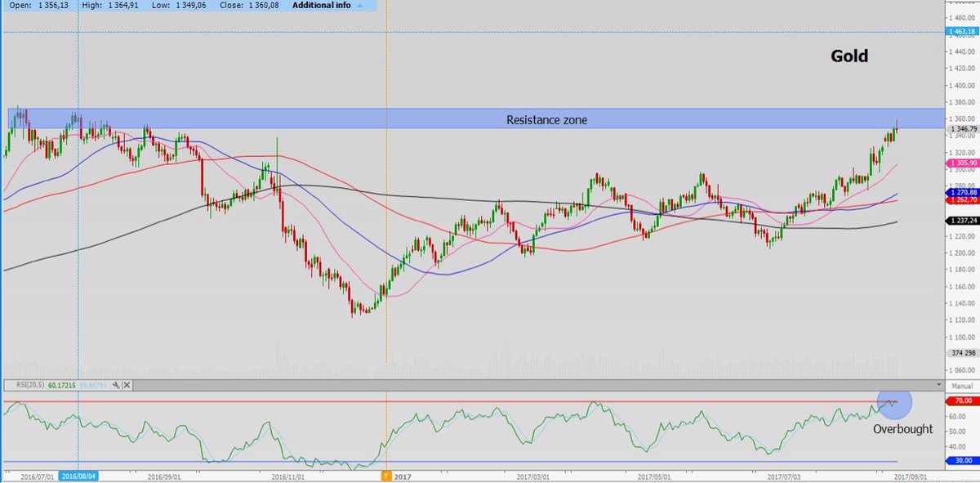Click the 374 298 volume value
980x483 pixels.
click(x=963, y=353)
